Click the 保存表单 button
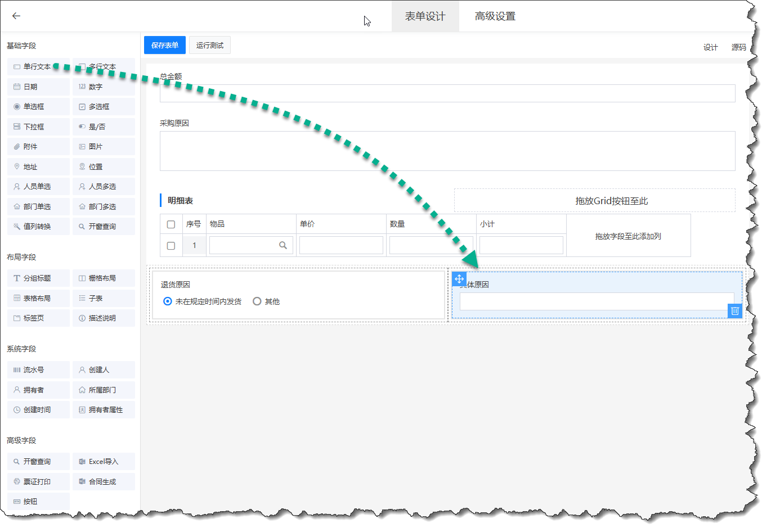771x532 pixels. pyautogui.click(x=164, y=46)
